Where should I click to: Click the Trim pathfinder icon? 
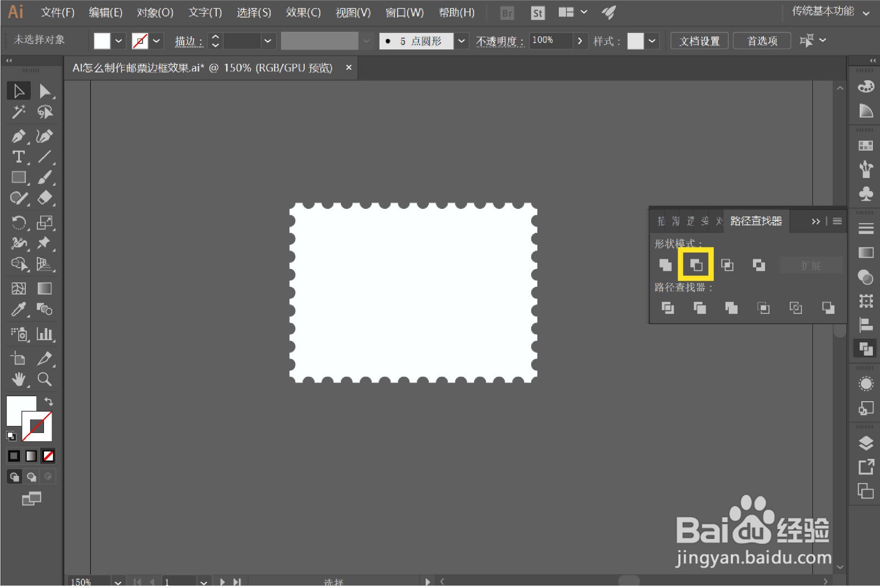(x=700, y=308)
